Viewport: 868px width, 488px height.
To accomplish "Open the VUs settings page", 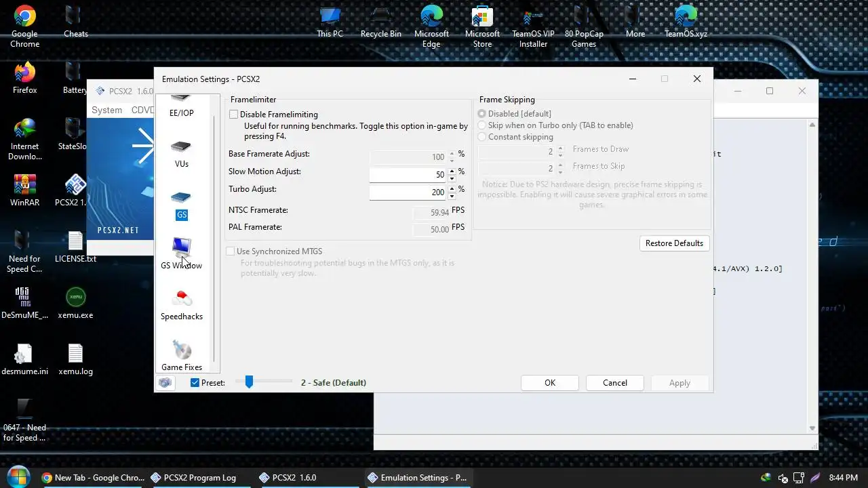I will tap(181, 155).
